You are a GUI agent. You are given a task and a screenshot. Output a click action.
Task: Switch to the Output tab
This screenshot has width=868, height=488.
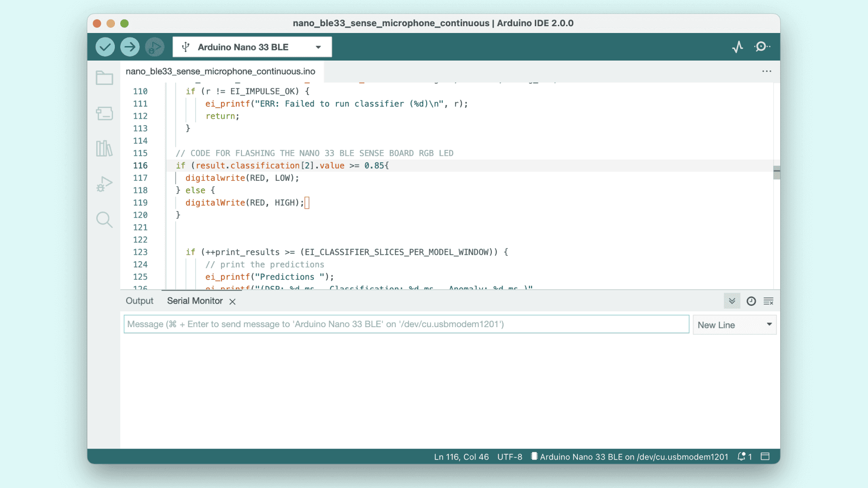click(x=139, y=301)
